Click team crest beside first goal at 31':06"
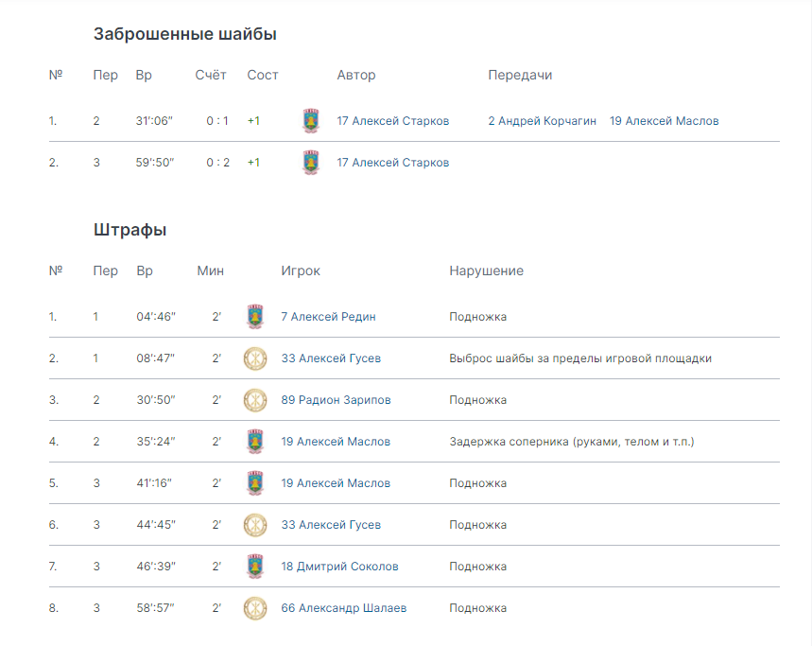812x646 pixels. [311, 121]
